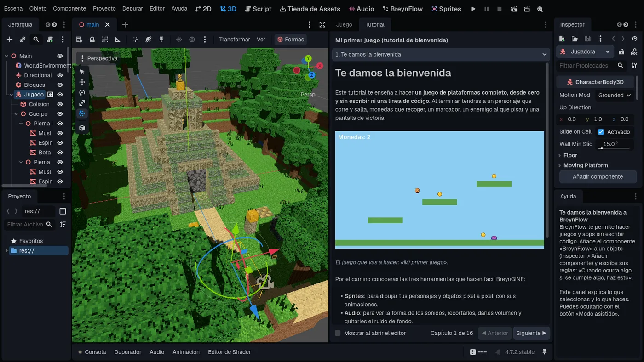Open the Jugadora object dropdown
644x362 pixels.
[585, 51]
